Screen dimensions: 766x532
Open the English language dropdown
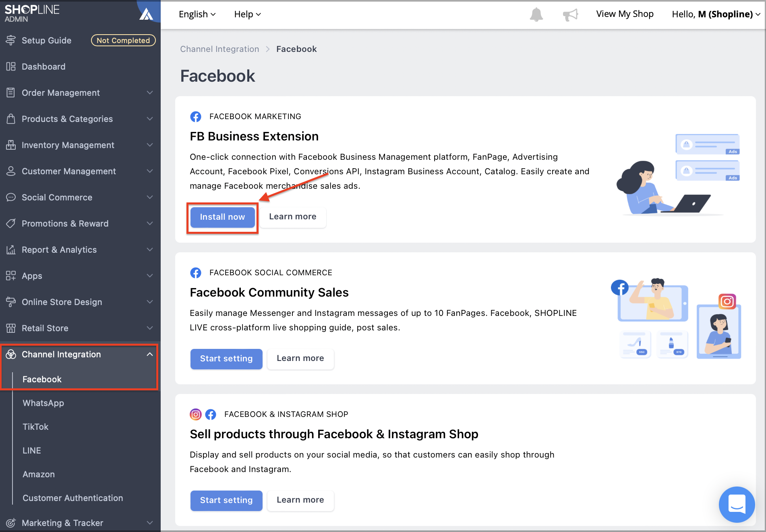[x=197, y=14]
